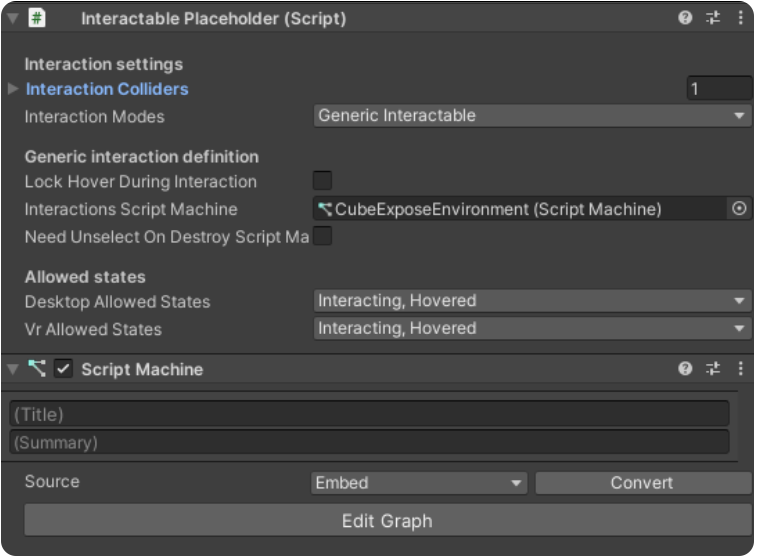Open presets for Script Machine component
Viewport: 758px width, 558px height.
tap(713, 369)
